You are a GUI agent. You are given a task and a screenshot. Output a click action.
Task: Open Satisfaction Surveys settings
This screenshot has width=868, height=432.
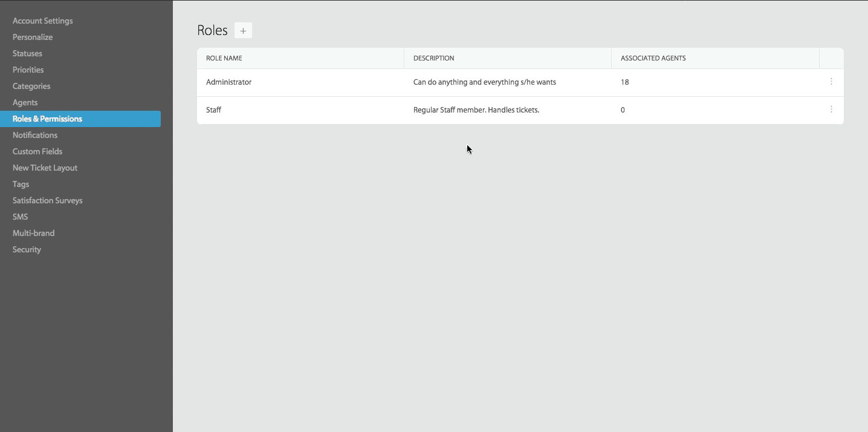coord(47,200)
